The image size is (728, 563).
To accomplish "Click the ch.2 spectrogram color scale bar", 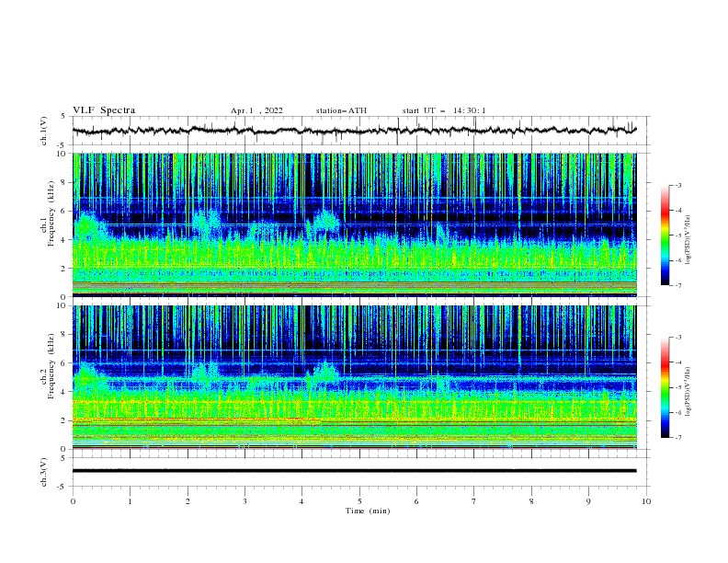I will tap(665, 387).
